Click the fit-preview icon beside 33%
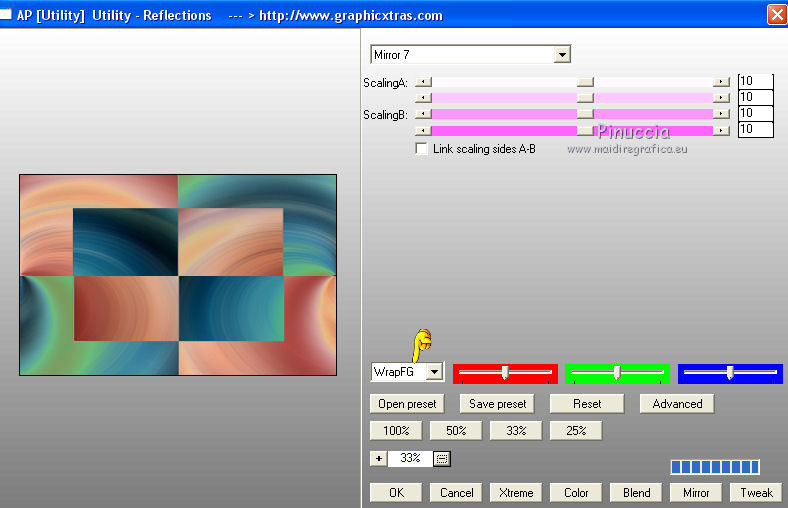This screenshot has height=508, width=788. (x=442, y=459)
